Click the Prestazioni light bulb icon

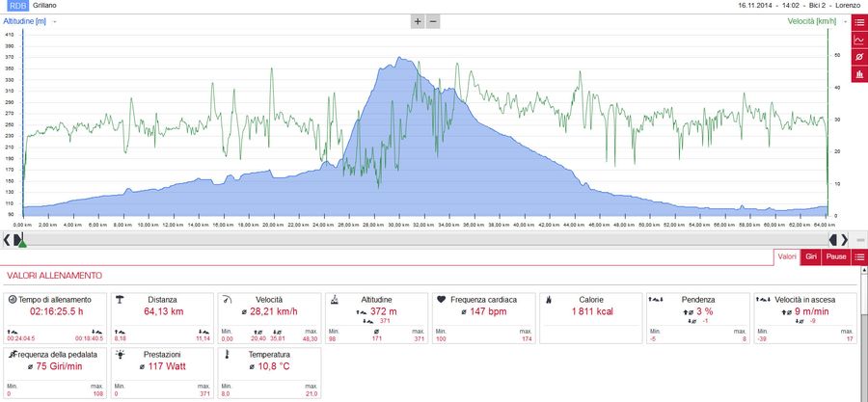coord(120,354)
